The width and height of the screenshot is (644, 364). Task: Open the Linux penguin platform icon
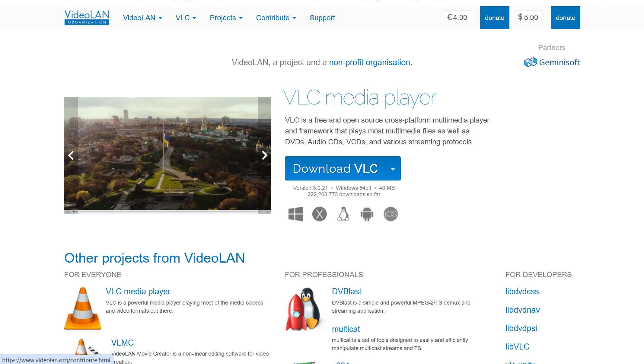(x=343, y=214)
